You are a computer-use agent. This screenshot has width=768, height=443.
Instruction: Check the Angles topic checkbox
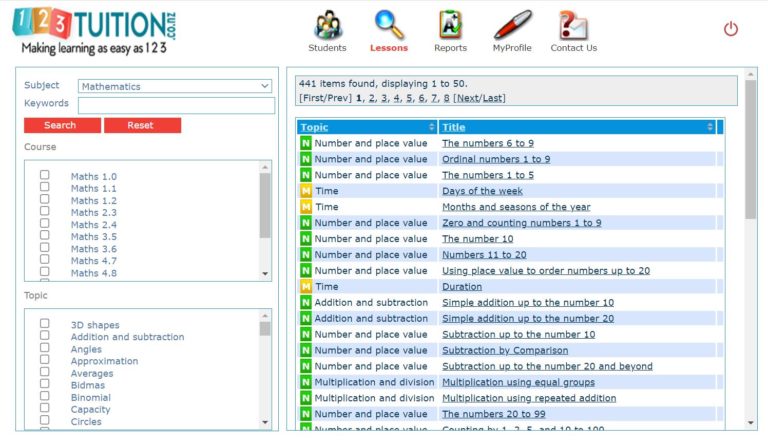coord(45,348)
